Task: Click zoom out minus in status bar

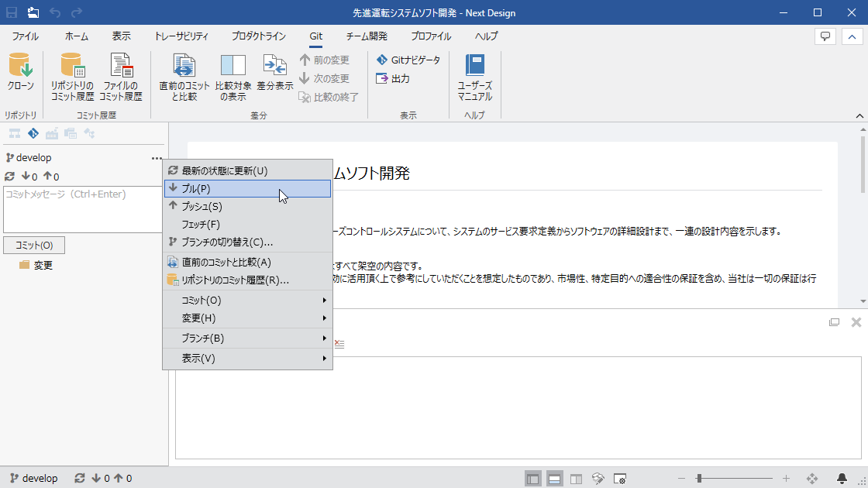Action: pos(681,478)
